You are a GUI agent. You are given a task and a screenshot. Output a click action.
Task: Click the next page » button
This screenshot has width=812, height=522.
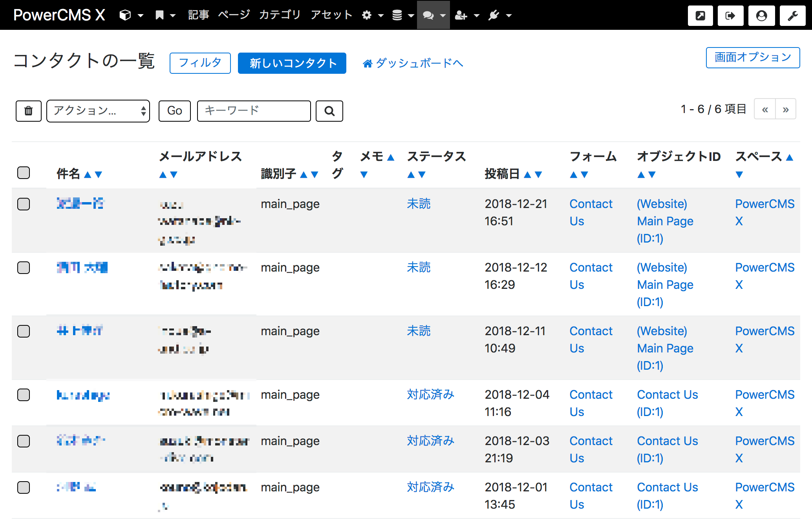coord(786,109)
